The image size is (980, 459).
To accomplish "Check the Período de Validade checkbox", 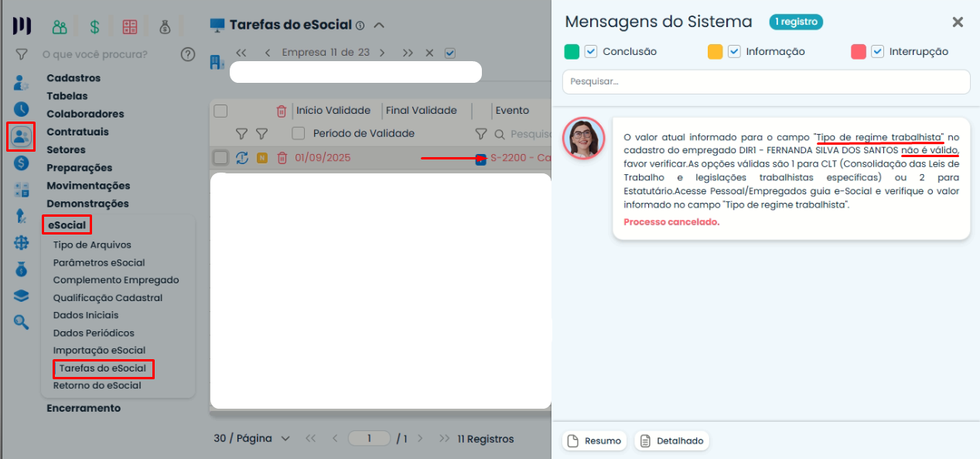I will pyautogui.click(x=299, y=133).
